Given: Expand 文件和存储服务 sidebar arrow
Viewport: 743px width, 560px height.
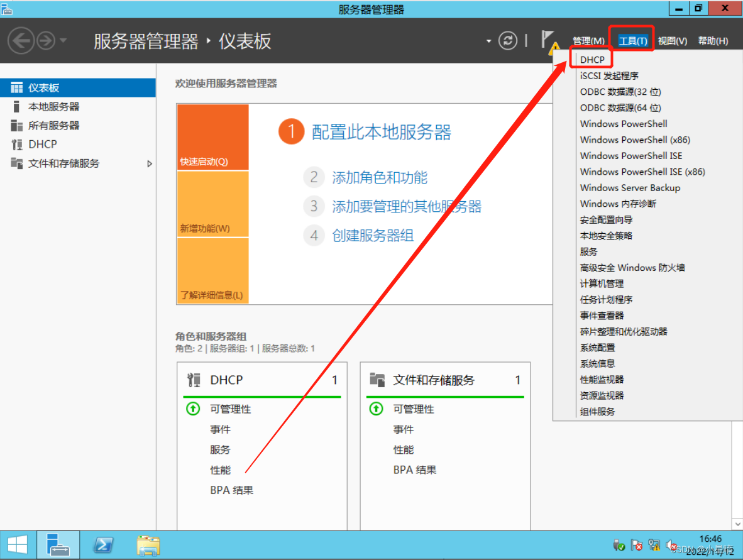Looking at the screenshot, I should 149,163.
